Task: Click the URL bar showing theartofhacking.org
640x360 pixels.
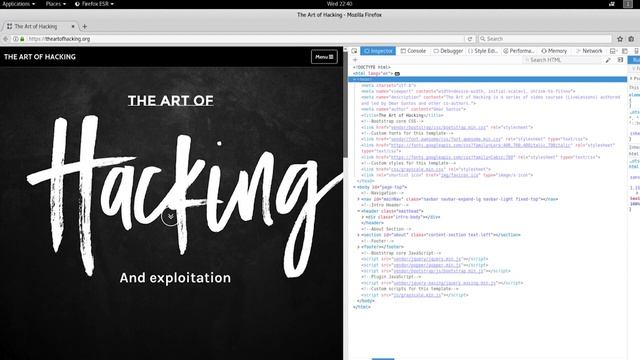Action: pos(245,39)
